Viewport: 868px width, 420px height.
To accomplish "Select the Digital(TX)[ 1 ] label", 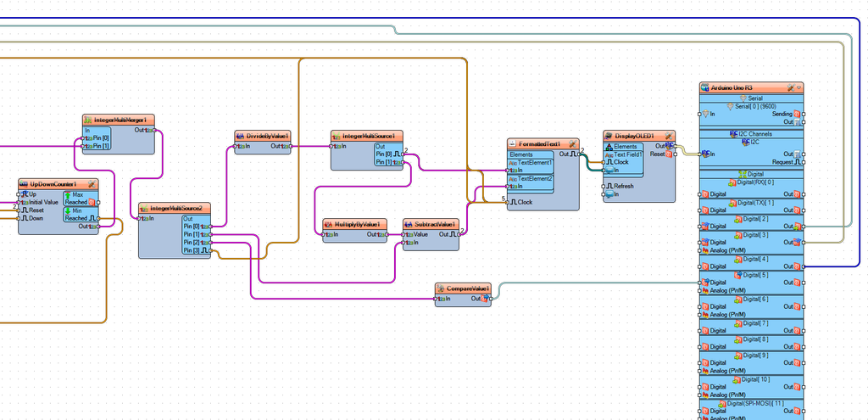I will point(755,203).
